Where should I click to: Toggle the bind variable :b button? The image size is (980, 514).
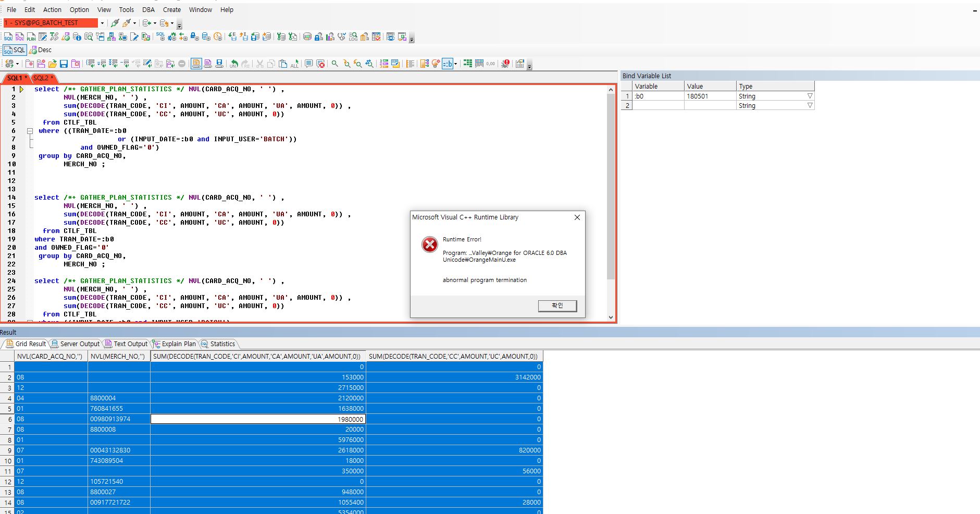448,64
